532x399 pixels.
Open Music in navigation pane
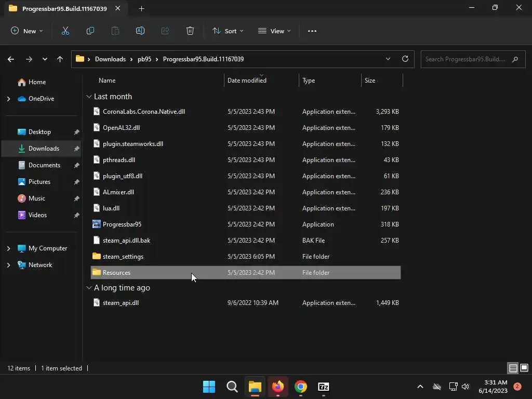[37, 198]
